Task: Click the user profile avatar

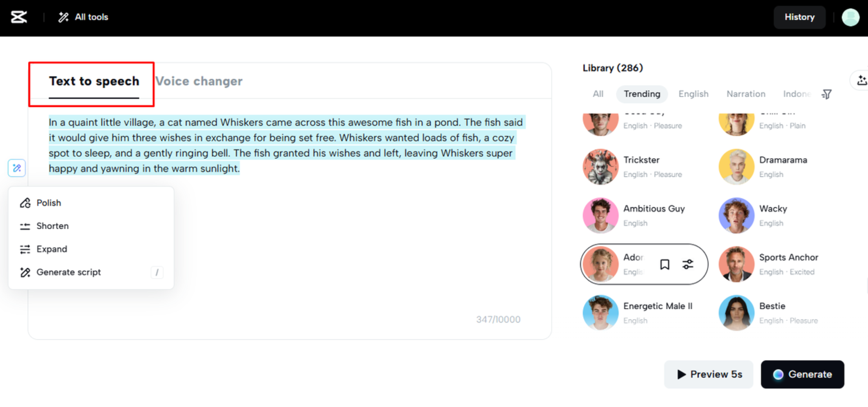Action: pyautogui.click(x=850, y=17)
